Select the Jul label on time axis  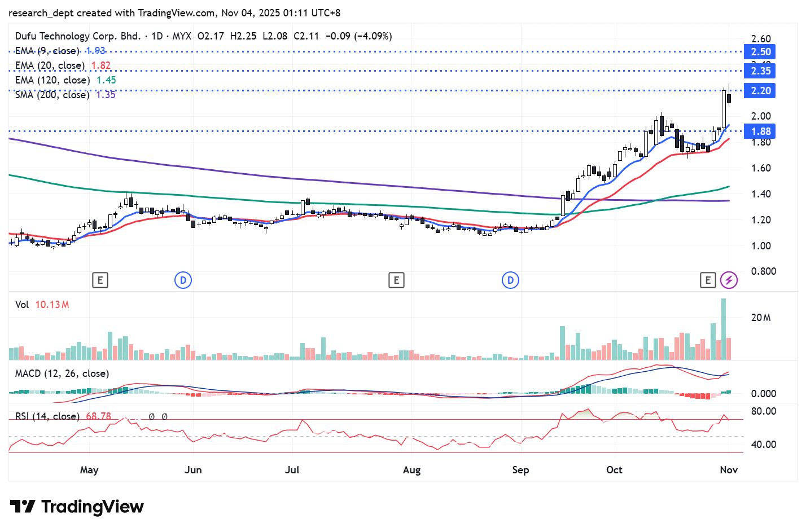coord(292,470)
